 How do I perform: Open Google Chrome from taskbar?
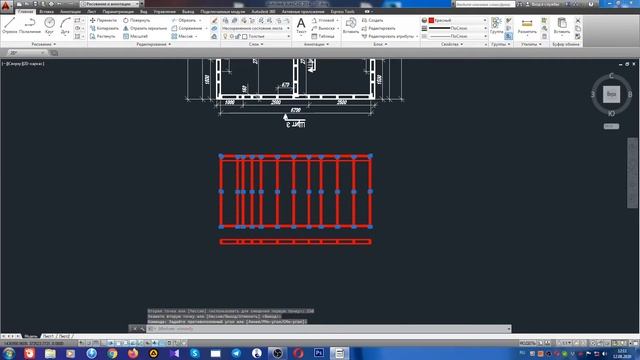pyautogui.click(x=112, y=353)
